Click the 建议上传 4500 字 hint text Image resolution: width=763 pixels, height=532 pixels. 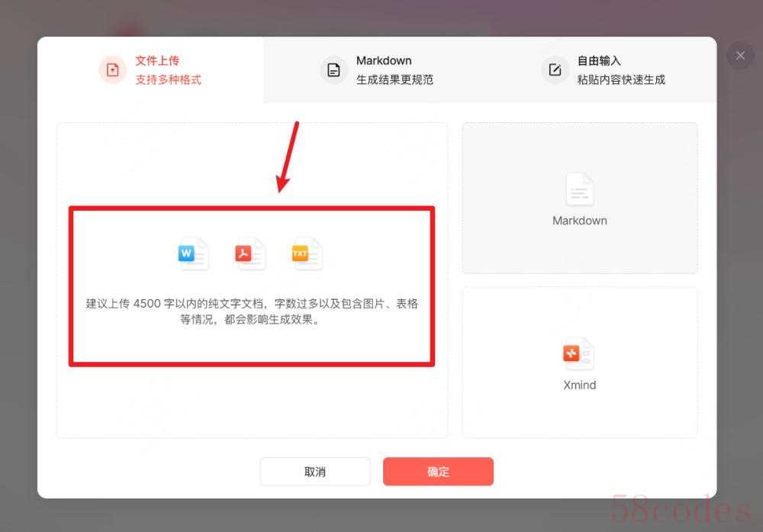[x=252, y=311]
